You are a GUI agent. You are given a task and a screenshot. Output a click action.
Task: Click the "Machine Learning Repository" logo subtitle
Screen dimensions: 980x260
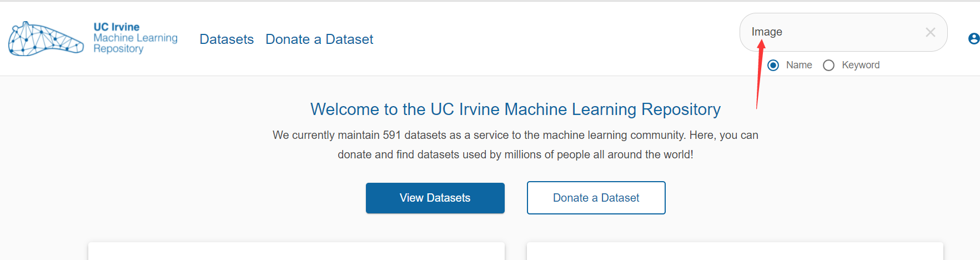pos(135,43)
